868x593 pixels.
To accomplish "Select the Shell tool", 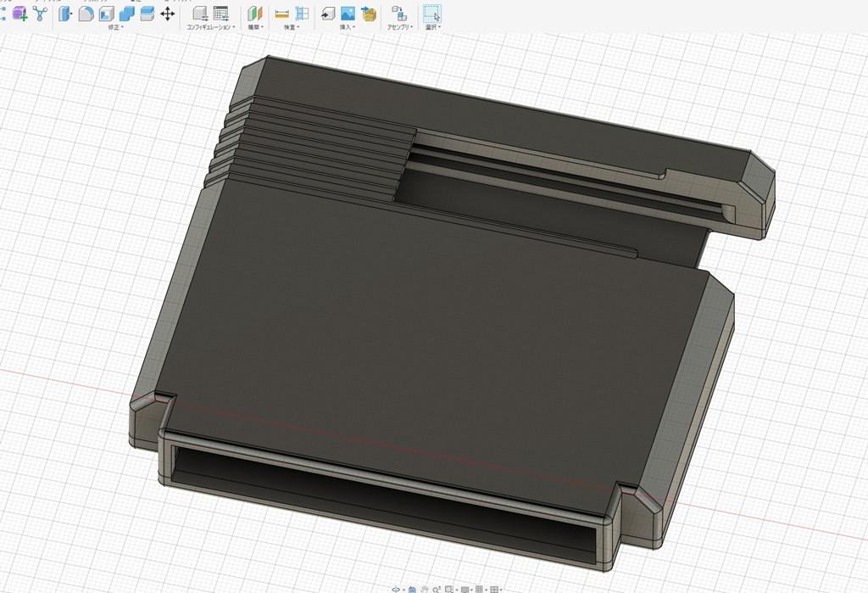I will [106, 14].
